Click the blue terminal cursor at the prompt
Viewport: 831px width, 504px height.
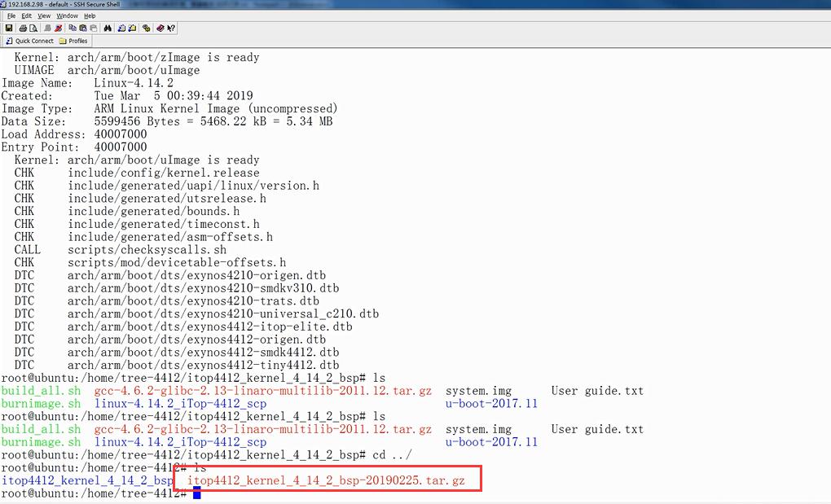[x=196, y=493]
